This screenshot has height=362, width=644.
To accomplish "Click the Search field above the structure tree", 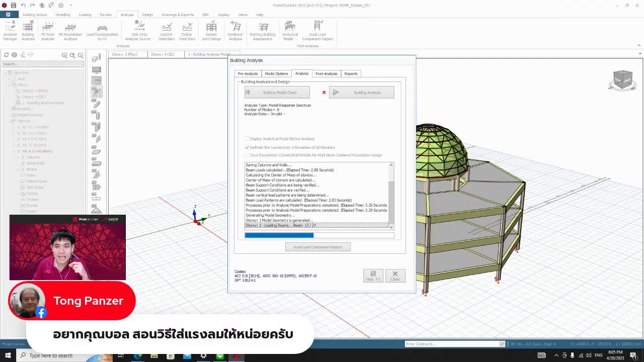I will 43,64.
